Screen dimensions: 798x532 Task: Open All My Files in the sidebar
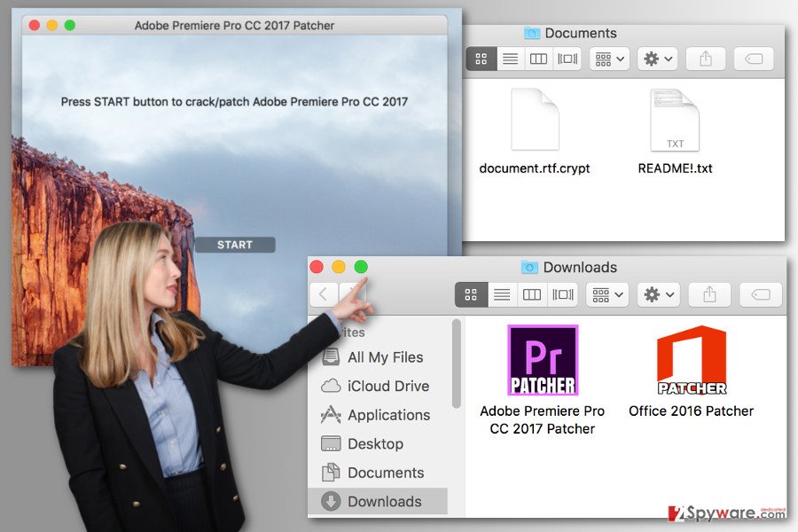tap(378, 357)
